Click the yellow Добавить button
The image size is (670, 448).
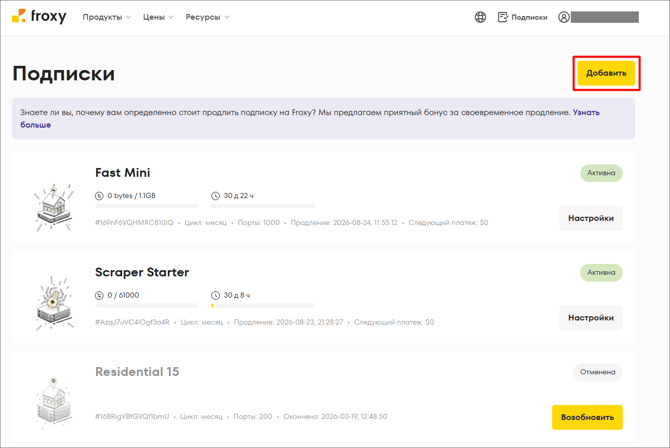tap(606, 73)
